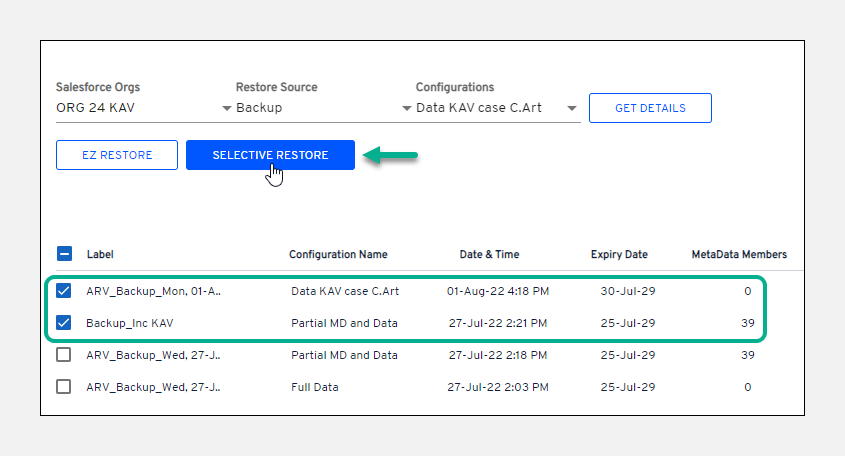Image resolution: width=845 pixels, height=456 pixels.
Task: Uncheck the Backup_Inc KAV row checkbox
Action: click(64, 323)
